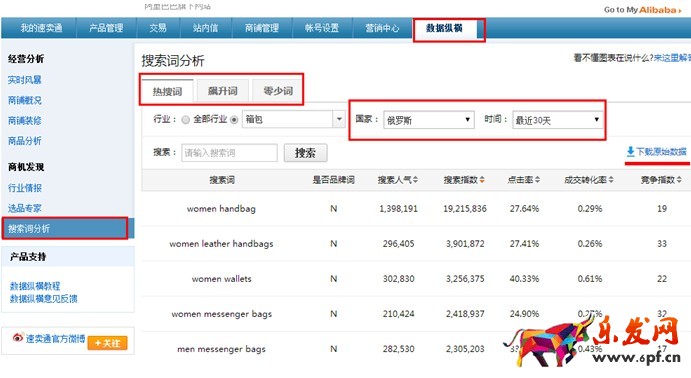
Task: Click the 'women wallets' search term
Action: coord(222,279)
